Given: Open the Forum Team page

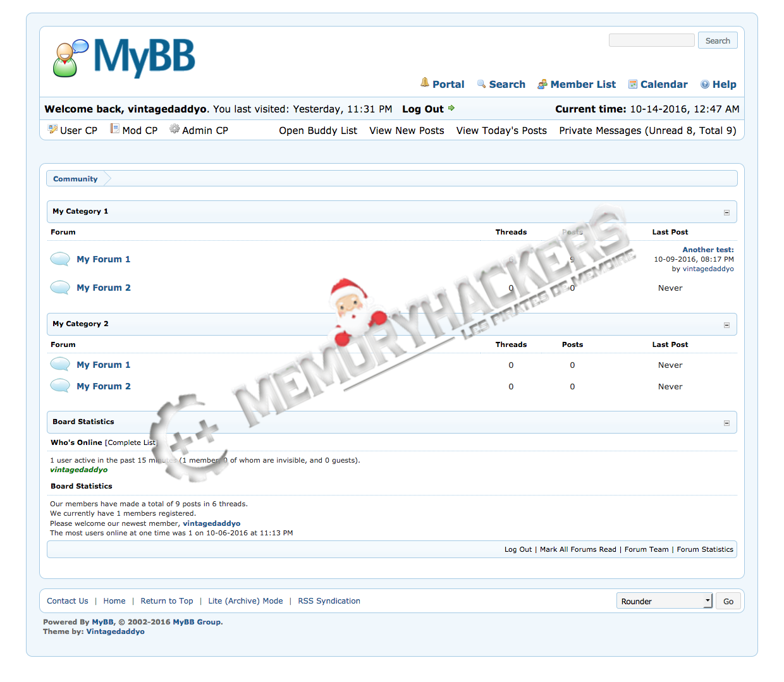Looking at the screenshot, I should (x=646, y=549).
